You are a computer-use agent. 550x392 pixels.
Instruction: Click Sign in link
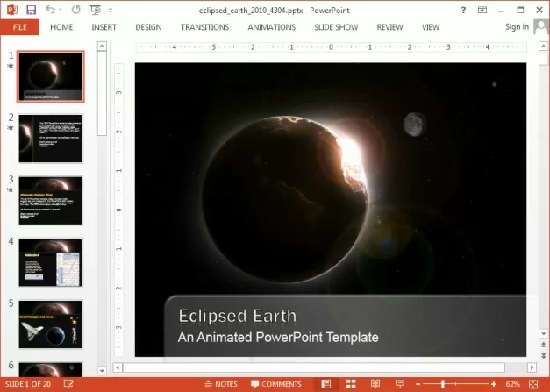pos(517,27)
